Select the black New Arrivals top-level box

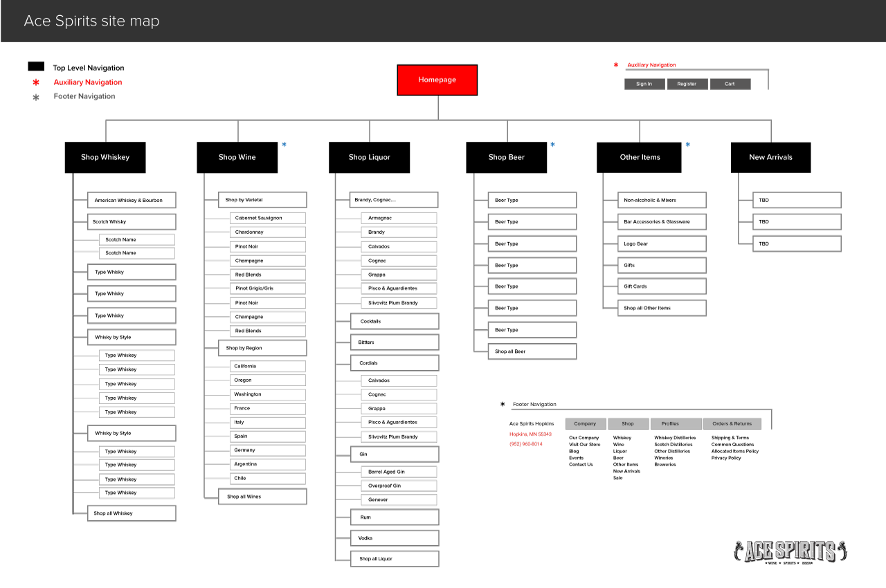771,157
